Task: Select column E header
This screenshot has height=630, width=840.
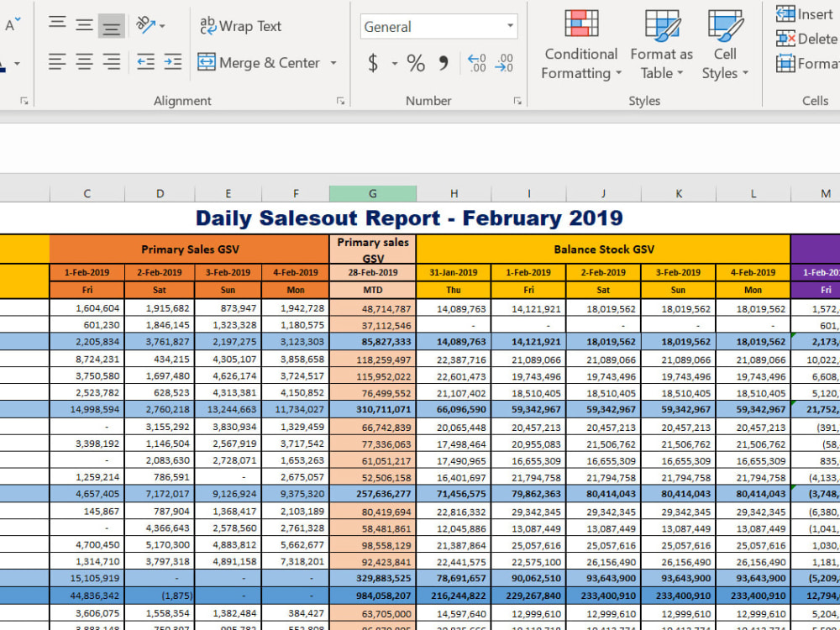Action: 228,194
